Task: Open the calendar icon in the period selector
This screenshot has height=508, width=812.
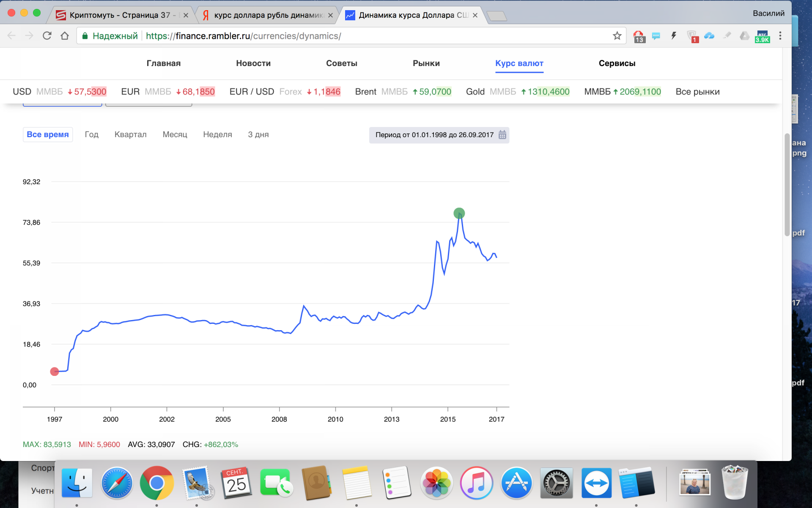Action: [x=502, y=135]
